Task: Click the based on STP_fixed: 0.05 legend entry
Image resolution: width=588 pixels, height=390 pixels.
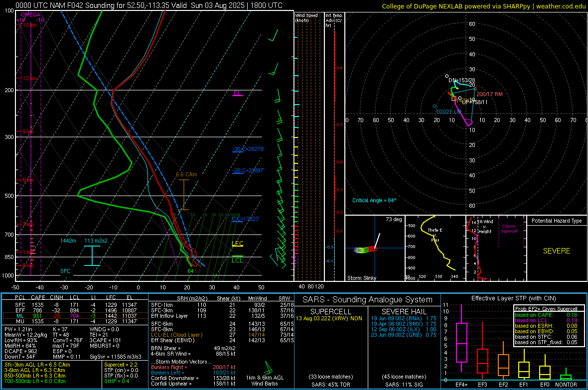Action: coord(546,342)
